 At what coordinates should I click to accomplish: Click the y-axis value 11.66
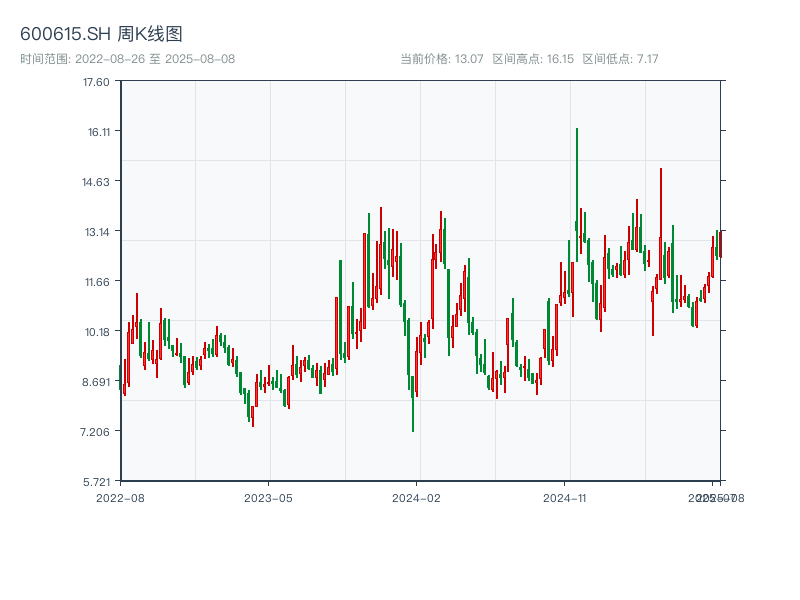97,282
